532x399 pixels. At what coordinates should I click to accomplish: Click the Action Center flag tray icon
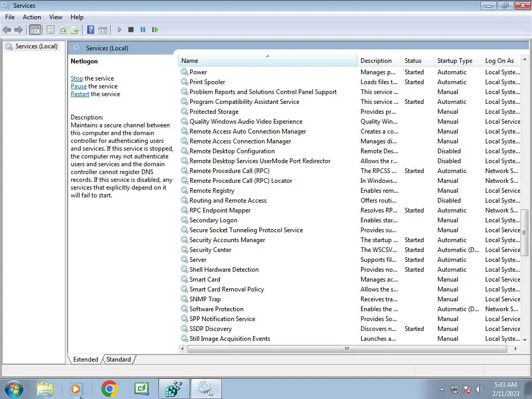(467, 389)
